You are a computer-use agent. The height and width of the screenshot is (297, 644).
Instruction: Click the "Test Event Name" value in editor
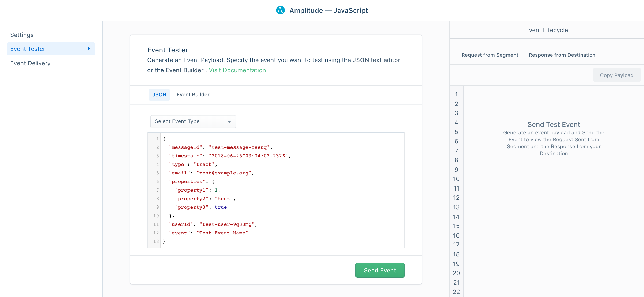222,233
